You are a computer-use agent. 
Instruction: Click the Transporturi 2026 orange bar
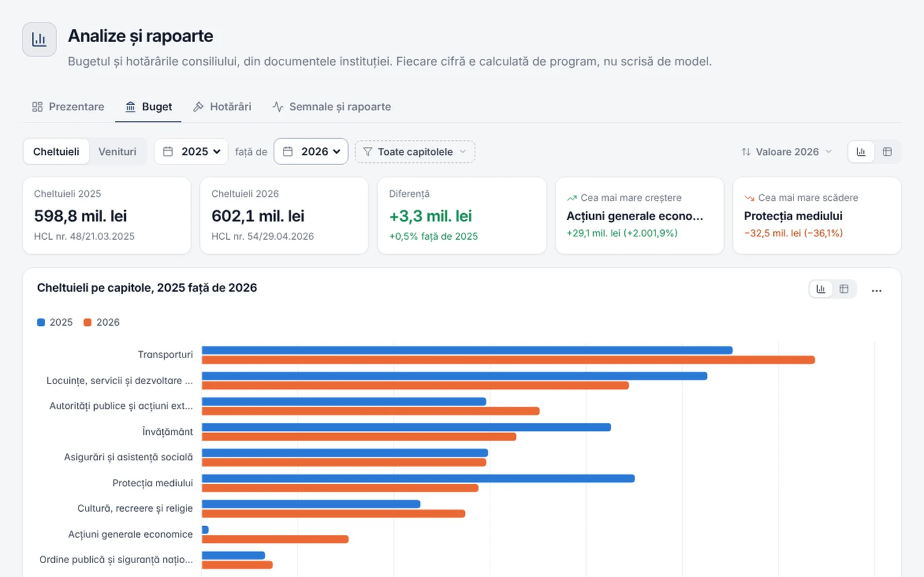tap(508, 360)
